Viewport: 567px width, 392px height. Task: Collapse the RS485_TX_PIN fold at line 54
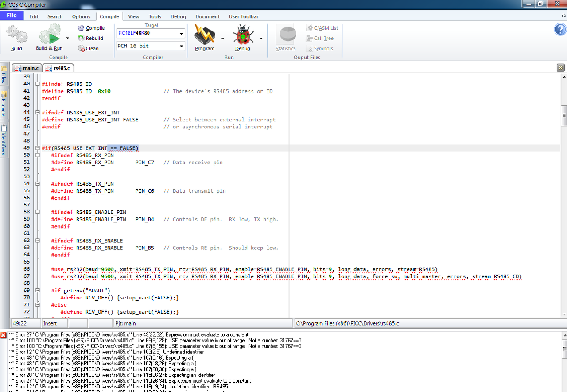click(38, 184)
